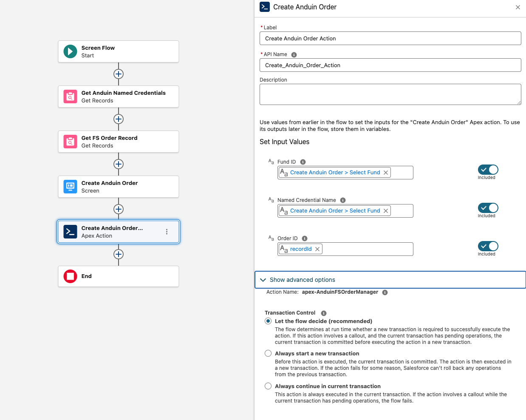Select Always start a new transaction
526x420 pixels.
click(268, 353)
